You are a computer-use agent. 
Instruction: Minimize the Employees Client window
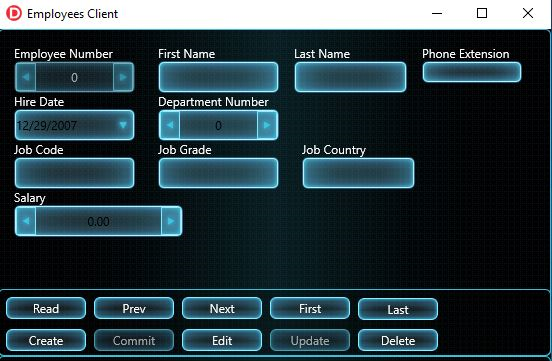click(437, 13)
